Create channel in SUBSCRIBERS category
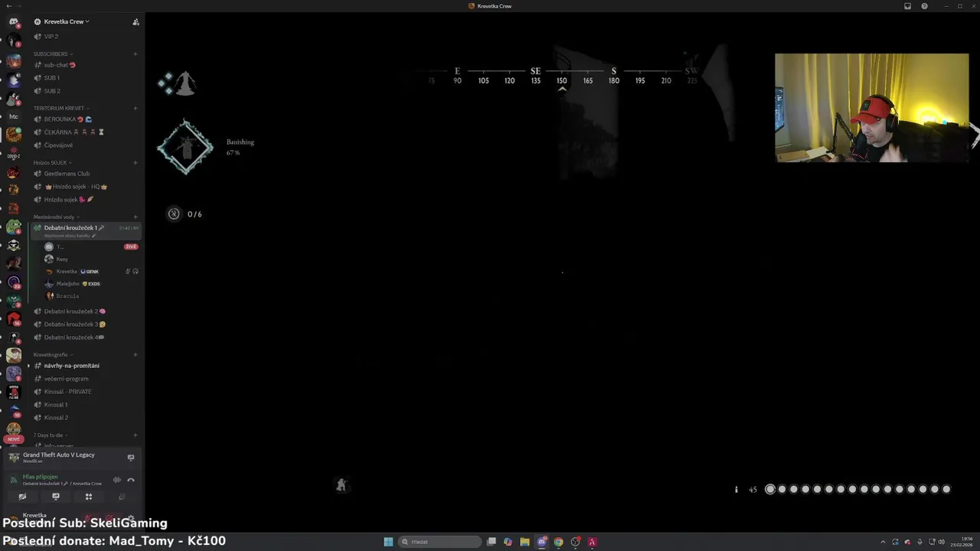980x551 pixels. point(136,54)
